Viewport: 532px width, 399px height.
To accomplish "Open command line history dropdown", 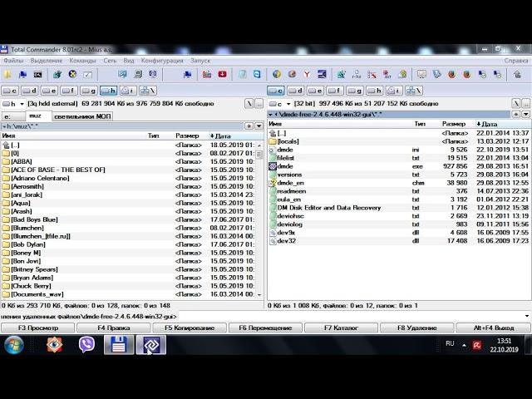I will [526, 316].
